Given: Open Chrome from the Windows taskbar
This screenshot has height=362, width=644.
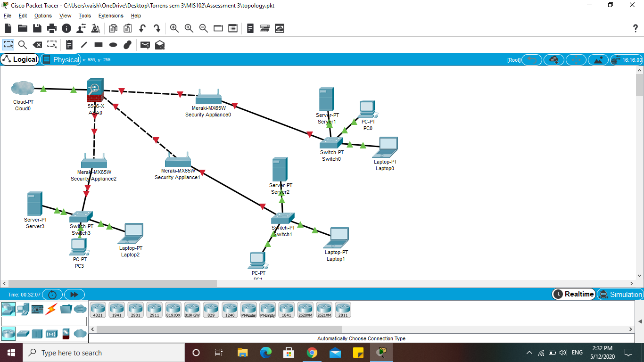Looking at the screenshot, I should tap(312, 353).
